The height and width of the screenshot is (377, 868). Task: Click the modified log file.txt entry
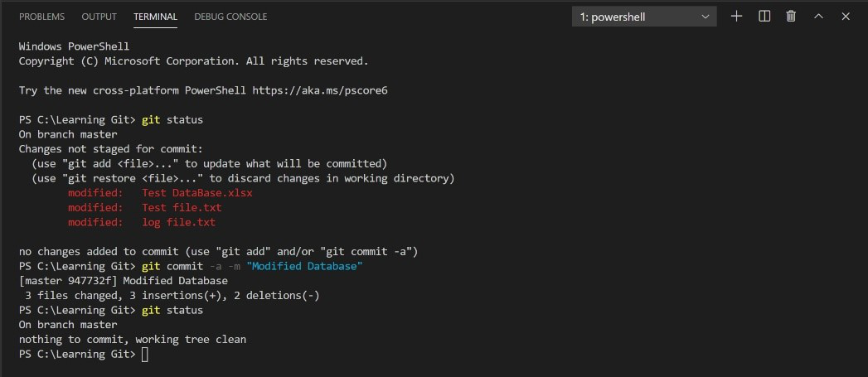pyautogui.click(x=178, y=222)
